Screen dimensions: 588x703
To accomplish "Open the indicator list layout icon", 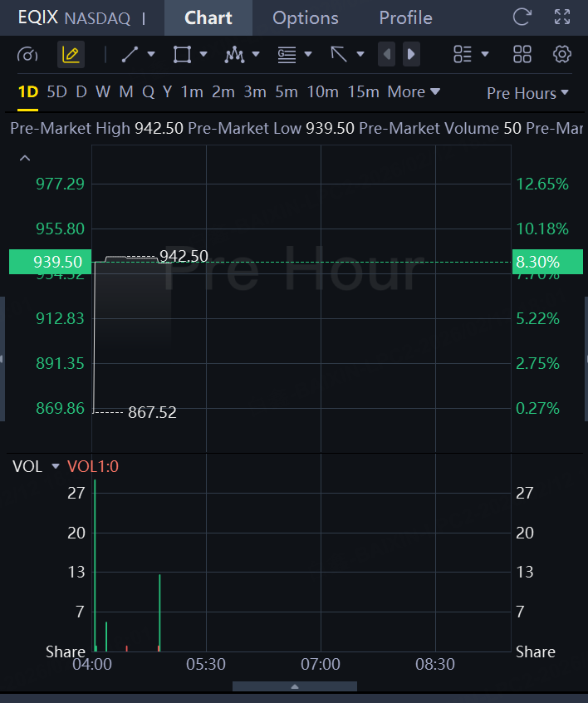I will [463, 55].
